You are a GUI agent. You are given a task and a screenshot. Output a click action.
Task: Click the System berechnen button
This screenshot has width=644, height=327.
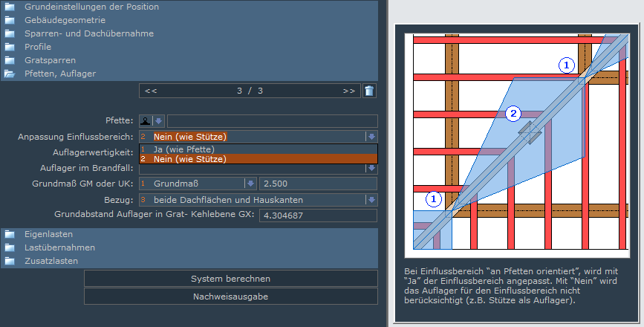(x=230, y=279)
